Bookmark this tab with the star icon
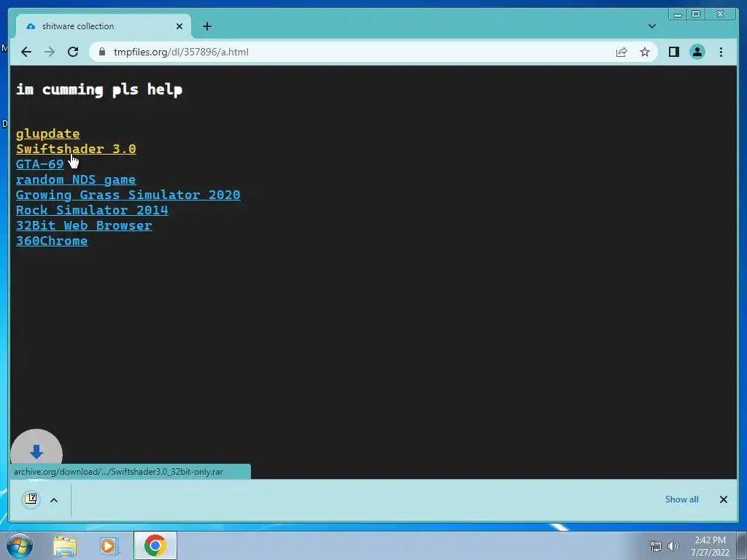 [x=645, y=52]
